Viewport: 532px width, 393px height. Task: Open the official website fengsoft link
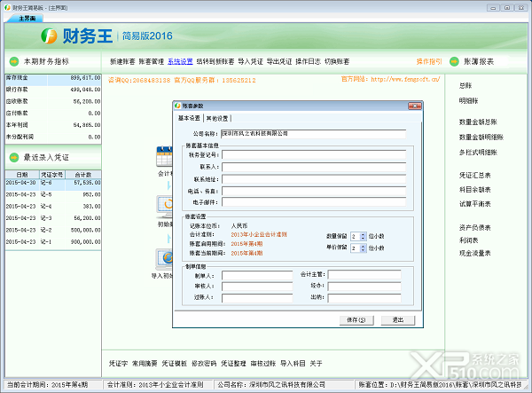405,79
